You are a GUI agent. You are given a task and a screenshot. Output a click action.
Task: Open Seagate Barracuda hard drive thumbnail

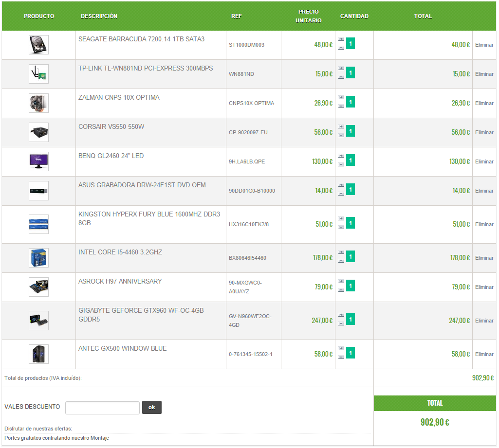click(38, 45)
